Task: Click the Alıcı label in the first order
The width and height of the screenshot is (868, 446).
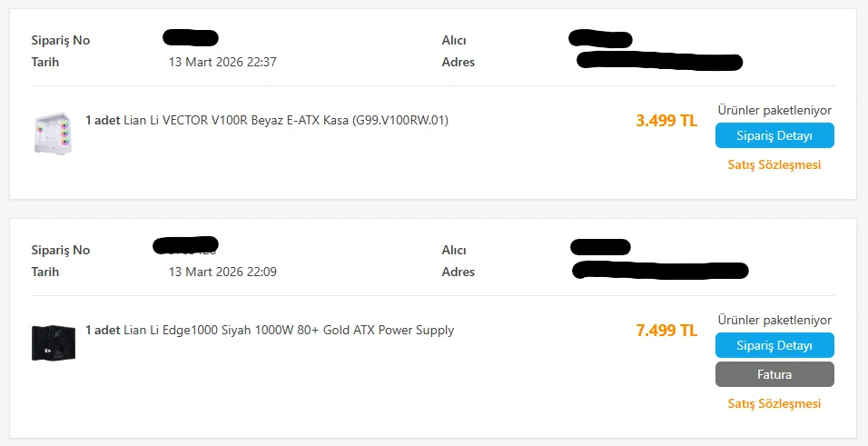Action: [x=454, y=41]
